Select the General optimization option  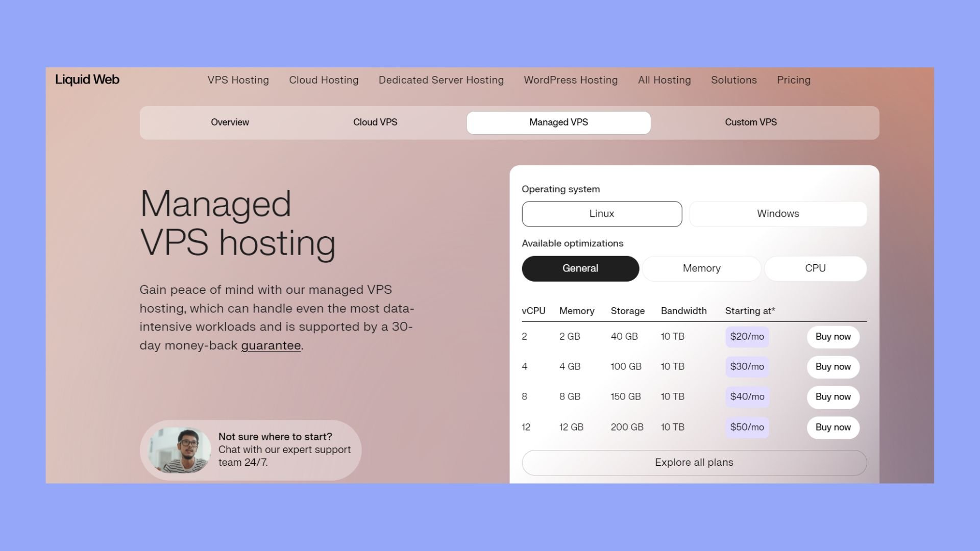580,268
